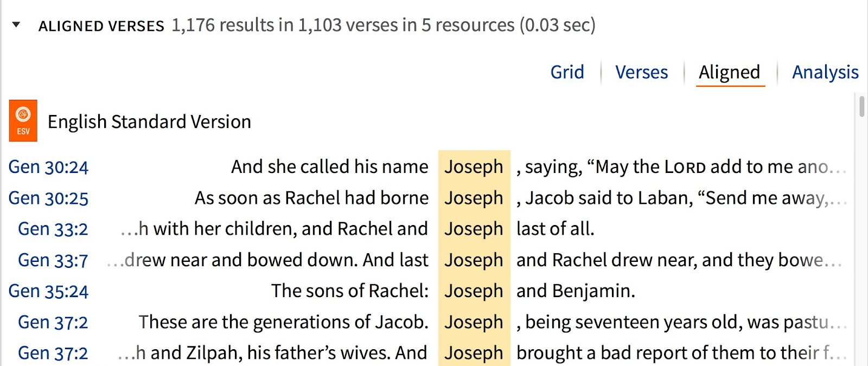The image size is (868, 366).
Task: Click the results count '1,176 results in 1,103 verses'
Action: tap(286, 25)
